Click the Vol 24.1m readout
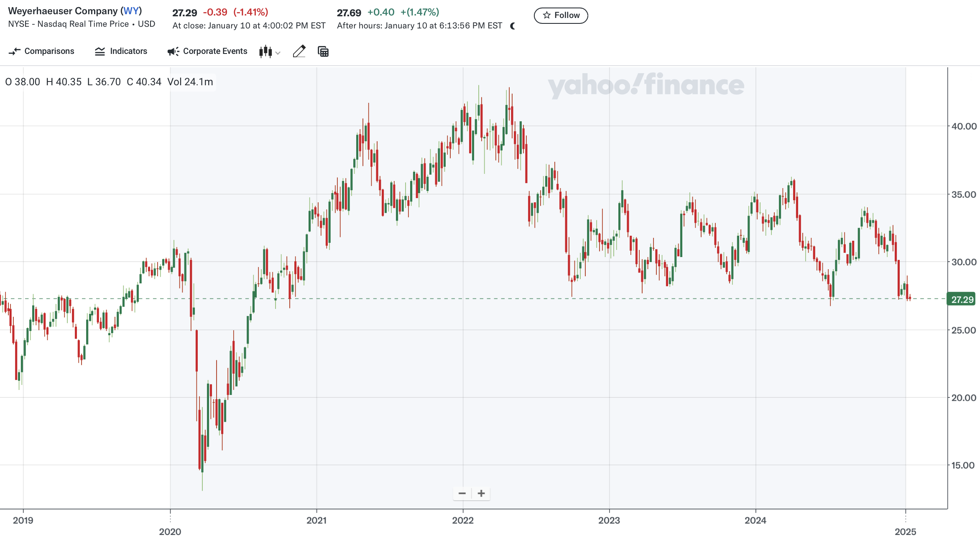980x540 pixels. [x=190, y=82]
